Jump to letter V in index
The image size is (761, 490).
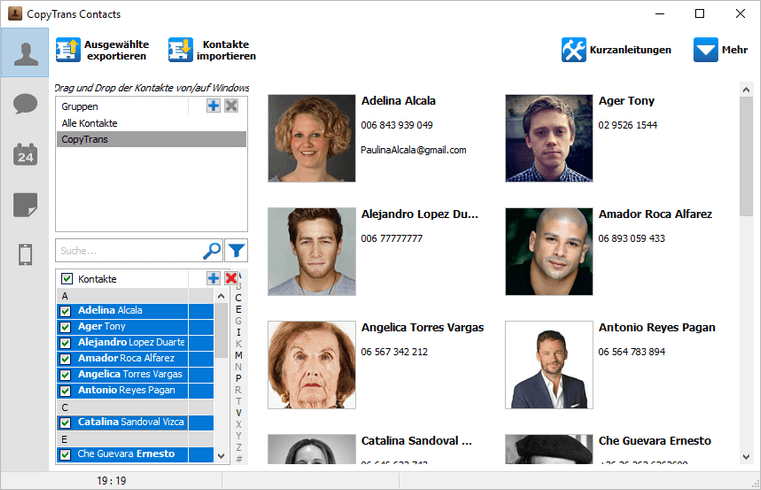tap(238, 413)
